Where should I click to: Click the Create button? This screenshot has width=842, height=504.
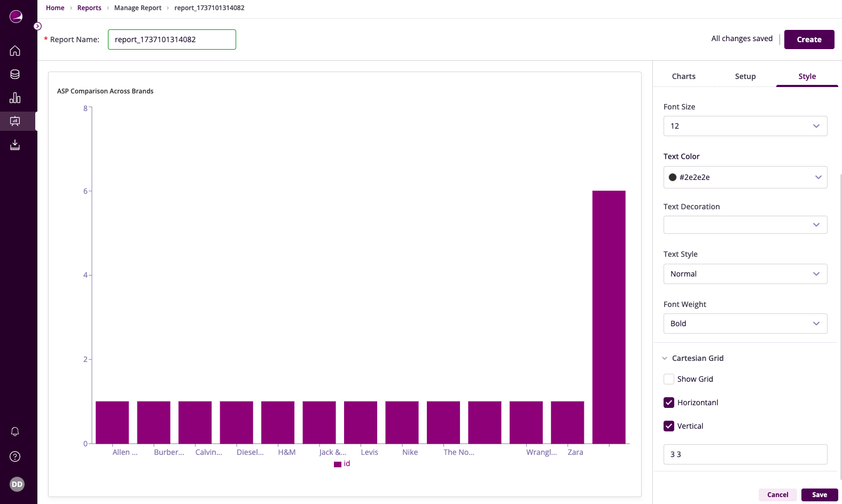pyautogui.click(x=809, y=40)
